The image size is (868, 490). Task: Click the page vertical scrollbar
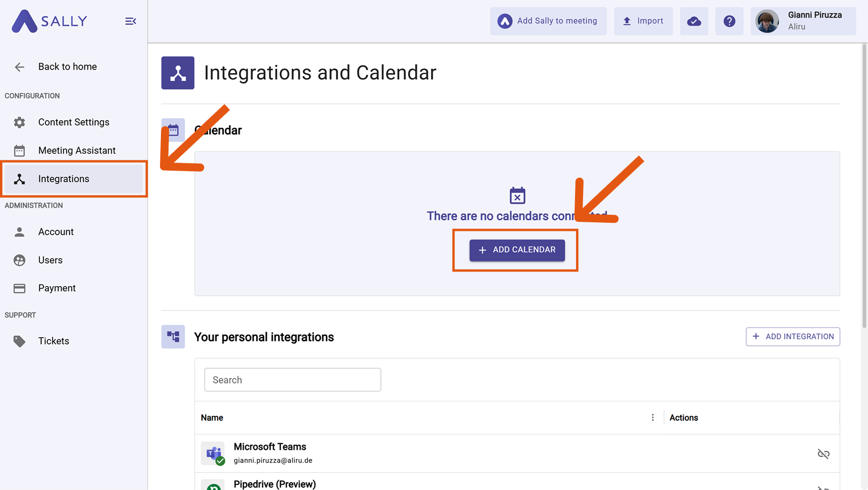[864, 186]
